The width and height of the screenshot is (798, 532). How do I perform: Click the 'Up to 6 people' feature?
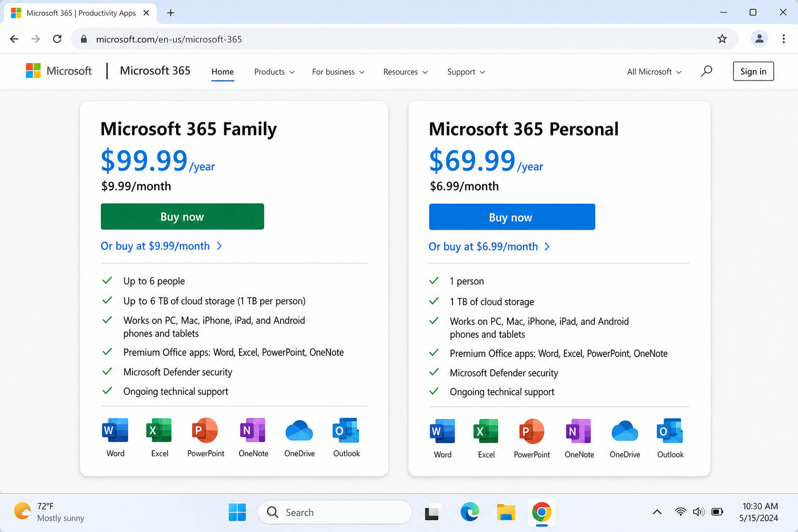pyautogui.click(x=154, y=281)
